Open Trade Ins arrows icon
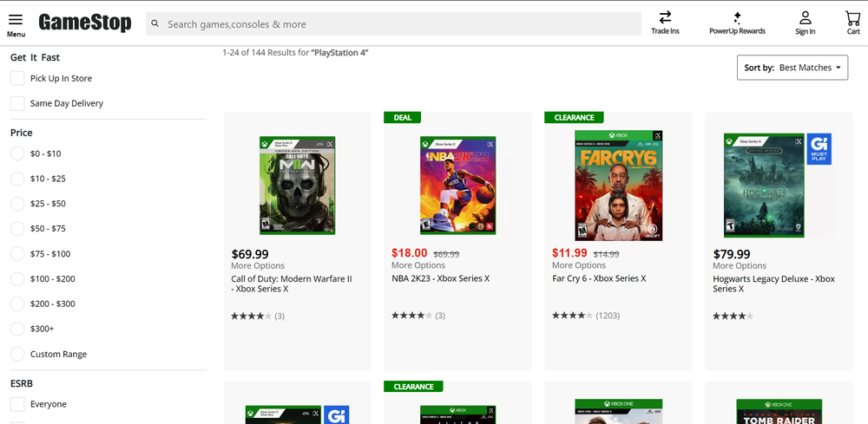This screenshot has width=868, height=424. click(665, 17)
